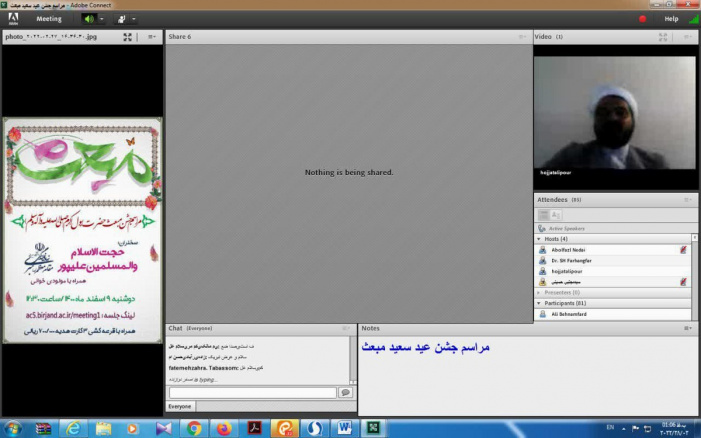Open Google Chrome from the Windows taskbar
The image size is (701, 438).
point(194,427)
